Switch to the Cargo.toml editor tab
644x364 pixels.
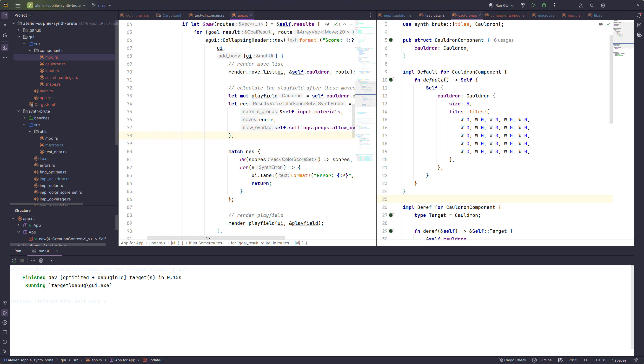[171, 15]
